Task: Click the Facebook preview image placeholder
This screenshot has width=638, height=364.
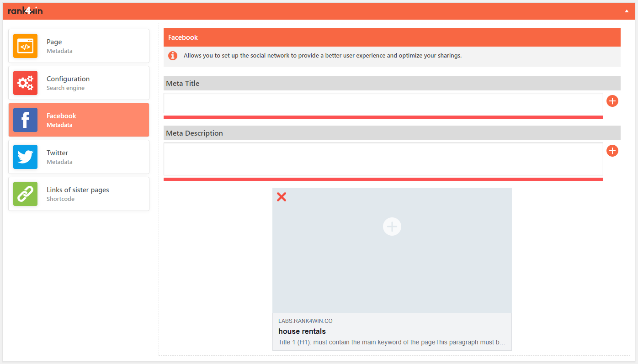Action: [x=392, y=250]
